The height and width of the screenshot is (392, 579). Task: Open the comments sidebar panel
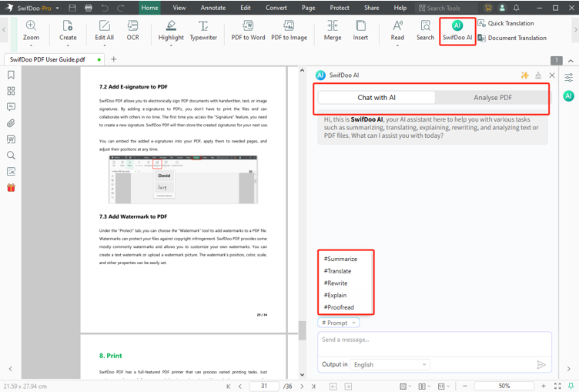(x=11, y=107)
